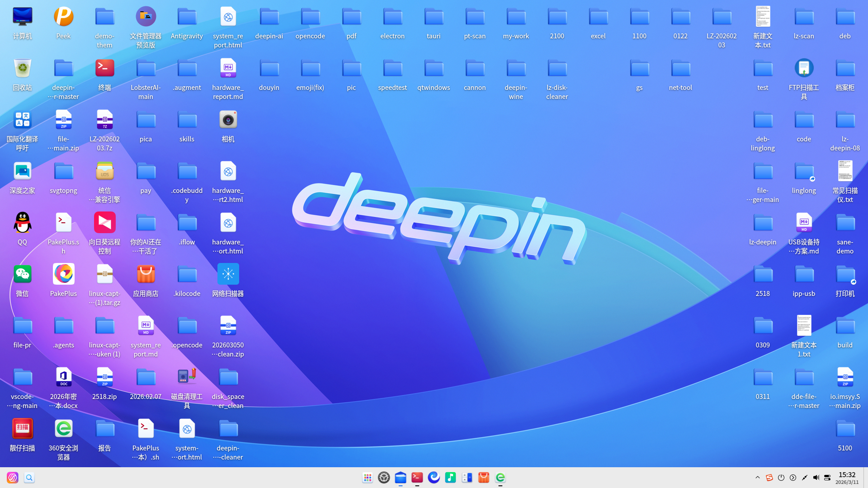Viewport: 868px width, 488px height.
Task: Open the Peek application icon
Action: [x=63, y=17]
